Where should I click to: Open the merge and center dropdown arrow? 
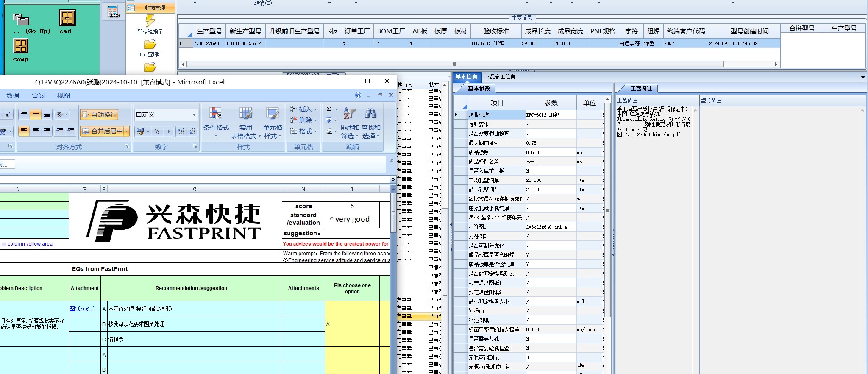[x=126, y=131]
